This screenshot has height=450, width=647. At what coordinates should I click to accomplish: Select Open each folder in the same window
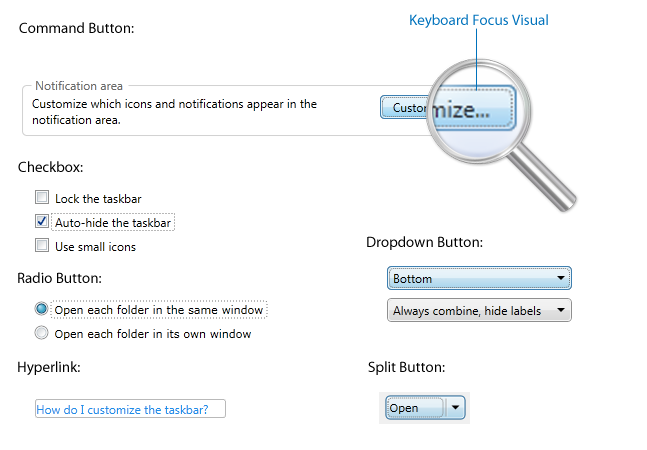[x=41, y=309]
